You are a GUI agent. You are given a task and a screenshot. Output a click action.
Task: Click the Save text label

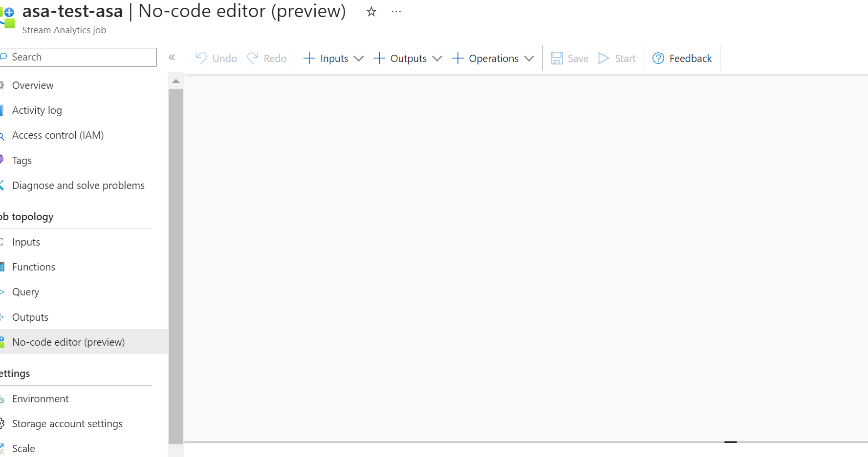(x=578, y=59)
